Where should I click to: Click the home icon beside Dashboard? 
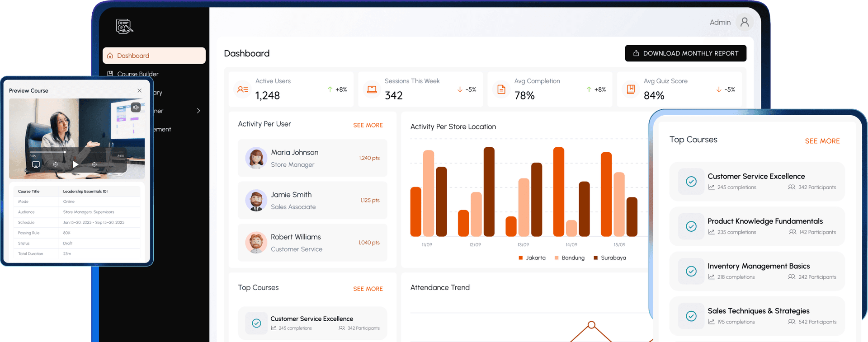tap(110, 56)
